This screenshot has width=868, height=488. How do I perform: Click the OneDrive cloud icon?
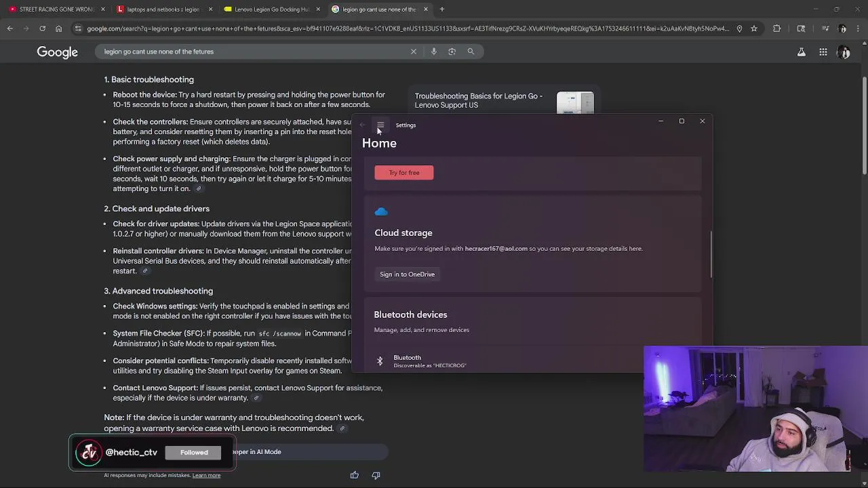(381, 211)
